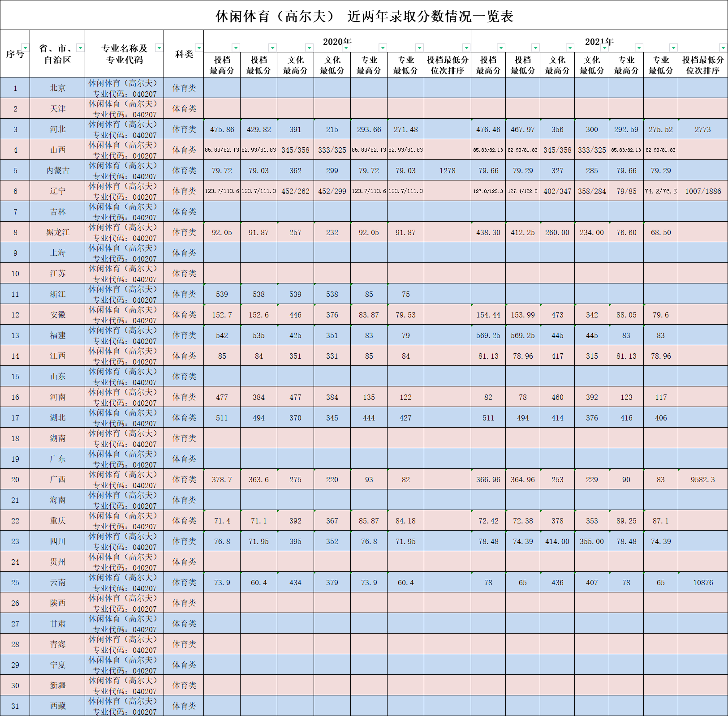
Task: Open filter arrow above 2021 投档最低分位次排序 column
Action: (723, 47)
